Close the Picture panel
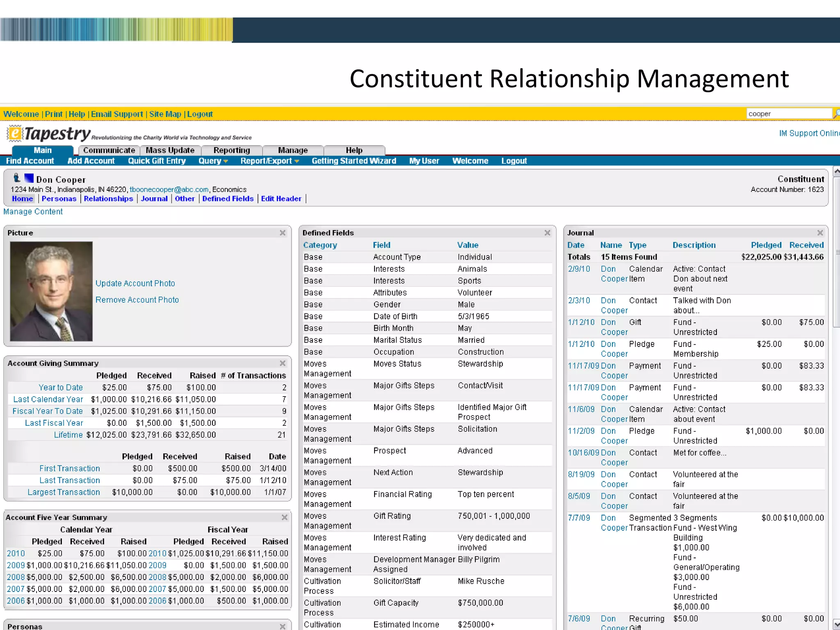This screenshot has height=630, width=840. click(283, 233)
